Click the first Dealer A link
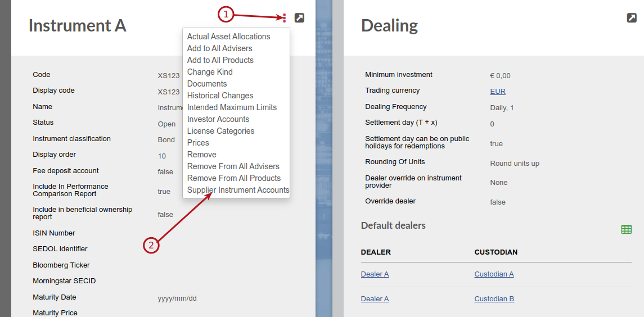644x317 pixels. point(375,274)
